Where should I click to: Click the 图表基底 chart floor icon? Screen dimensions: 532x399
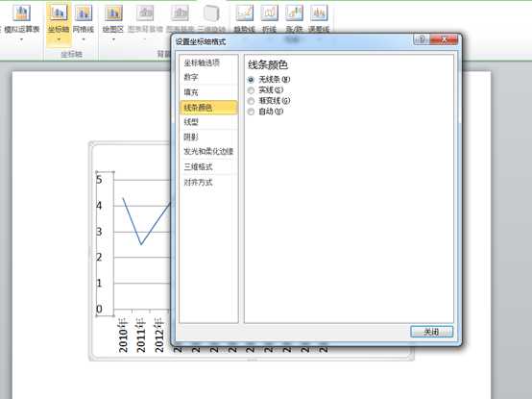180,12
